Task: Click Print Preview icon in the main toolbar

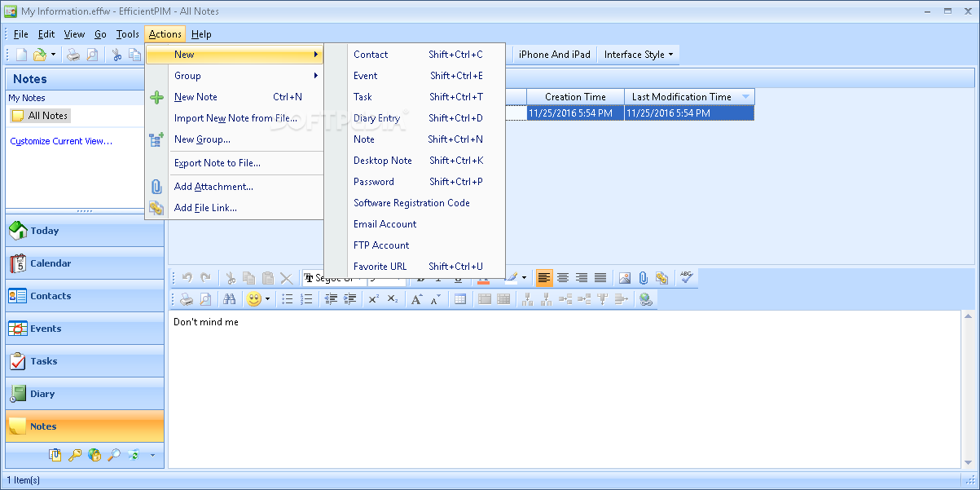Action: point(92,55)
